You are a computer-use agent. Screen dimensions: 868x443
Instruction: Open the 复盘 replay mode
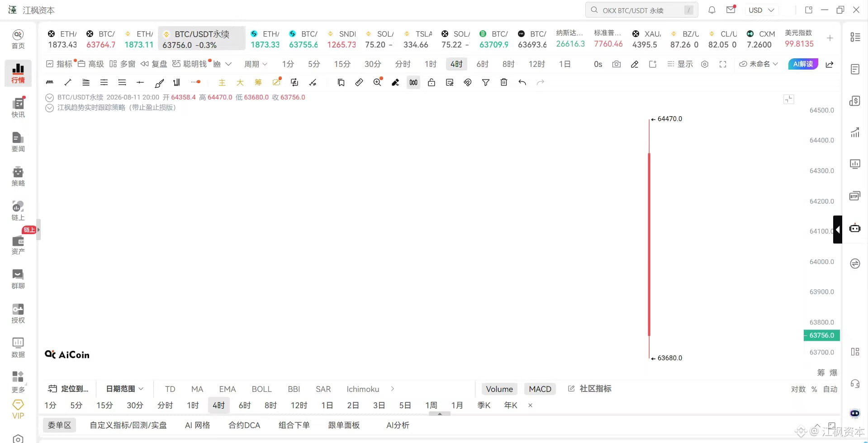pos(154,64)
